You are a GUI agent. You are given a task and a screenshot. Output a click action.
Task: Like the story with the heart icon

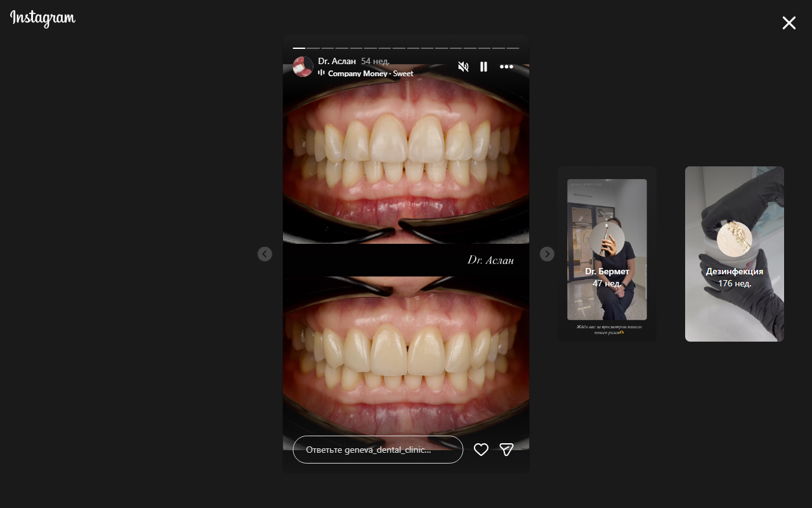tap(481, 450)
